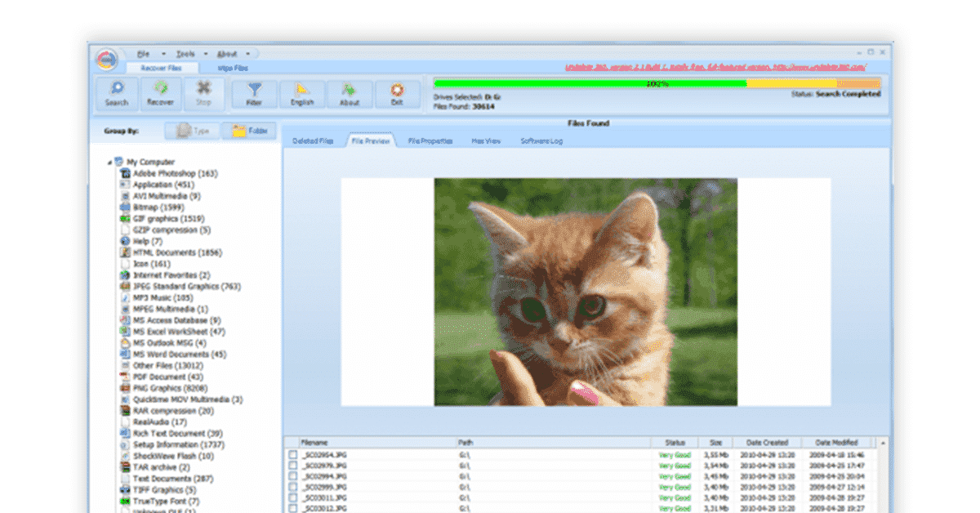
Task: Click the green search progress bar
Action: point(590,83)
